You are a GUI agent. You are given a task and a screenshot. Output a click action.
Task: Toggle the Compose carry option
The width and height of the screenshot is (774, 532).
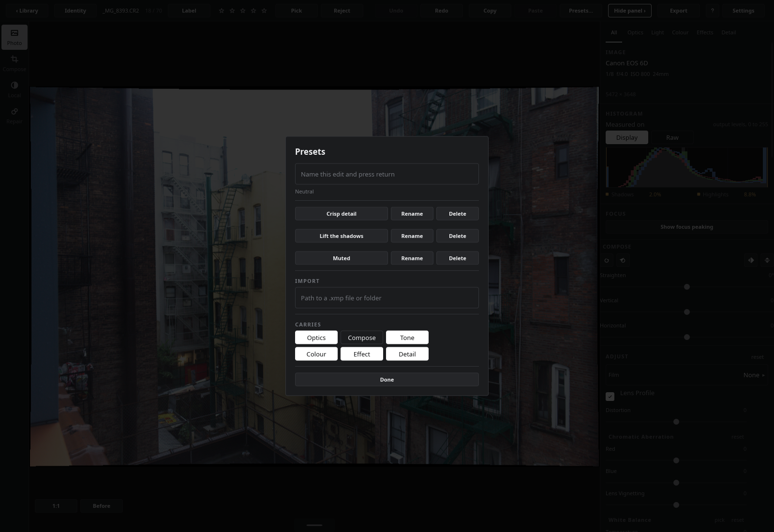tap(362, 338)
